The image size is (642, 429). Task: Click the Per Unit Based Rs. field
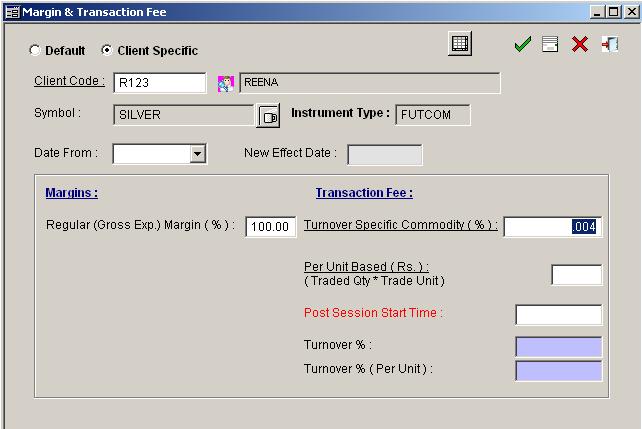[x=576, y=275]
